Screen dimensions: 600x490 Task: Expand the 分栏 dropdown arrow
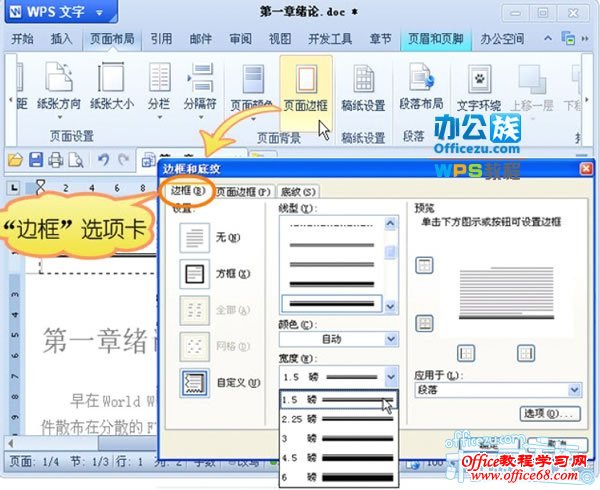[160, 117]
